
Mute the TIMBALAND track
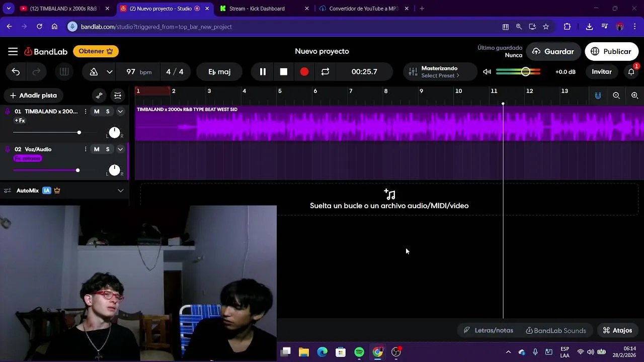(97, 112)
